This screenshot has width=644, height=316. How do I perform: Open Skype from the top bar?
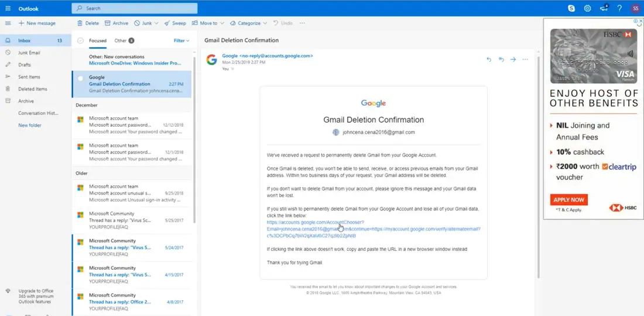pos(571,8)
